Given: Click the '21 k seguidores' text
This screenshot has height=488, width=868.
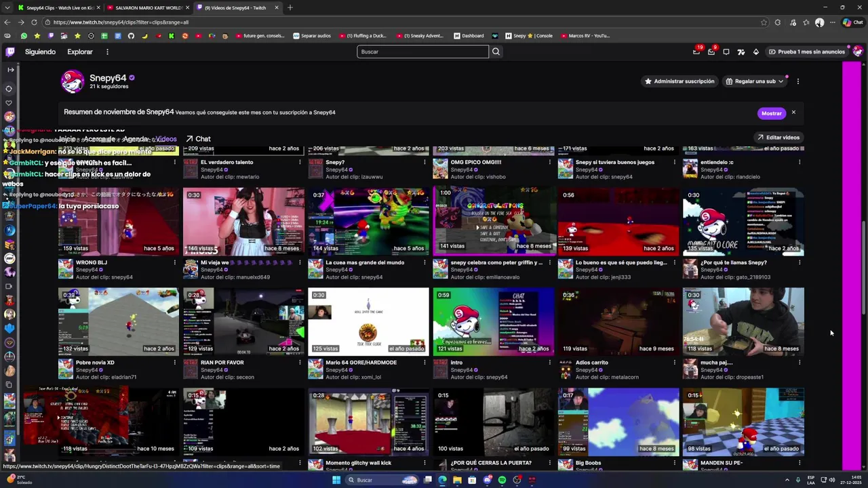Looking at the screenshot, I should (108, 87).
